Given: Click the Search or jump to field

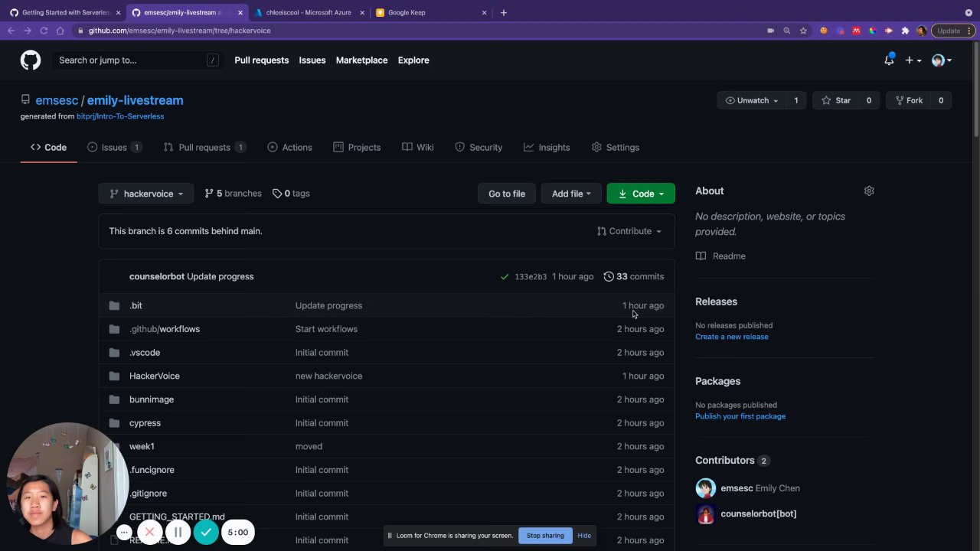Looking at the screenshot, I should pyautogui.click(x=138, y=60).
